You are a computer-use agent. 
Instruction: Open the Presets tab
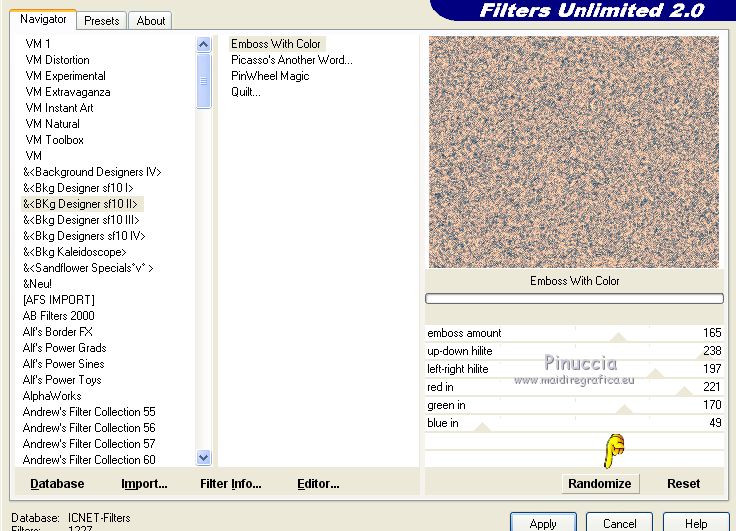(x=101, y=21)
